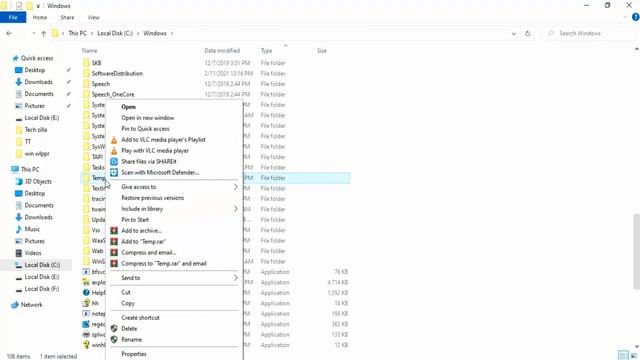Click This PC in address breadcrumb
The width and height of the screenshot is (640, 360).
(x=77, y=33)
